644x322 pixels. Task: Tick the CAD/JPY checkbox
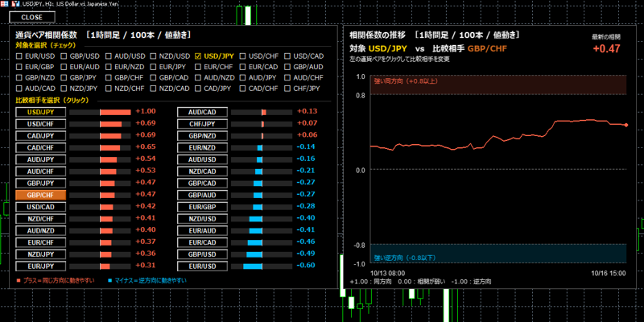click(198, 89)
